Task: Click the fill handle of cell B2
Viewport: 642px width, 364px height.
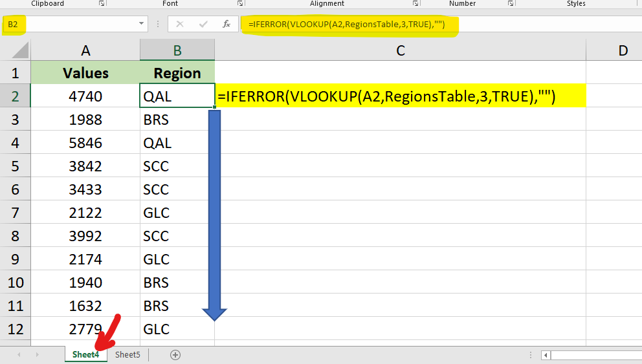Action: pos(215,107)
